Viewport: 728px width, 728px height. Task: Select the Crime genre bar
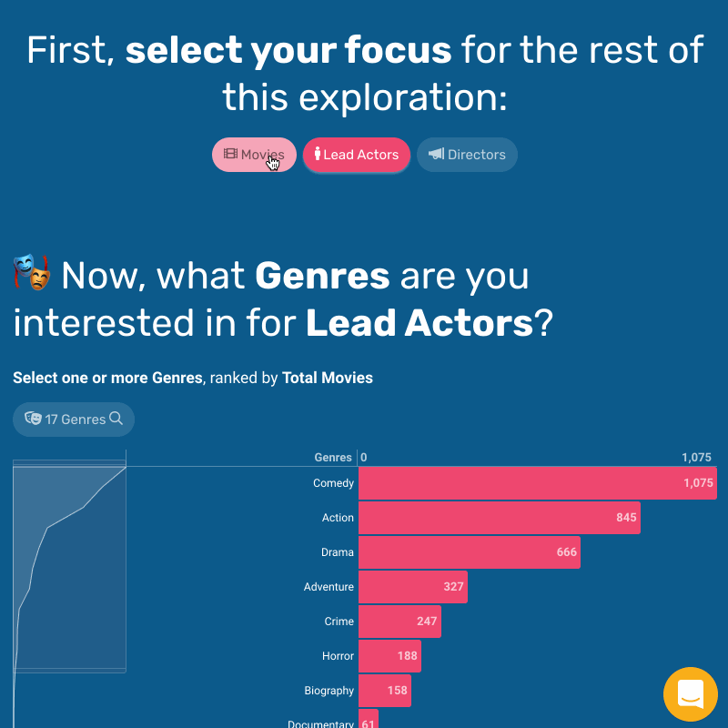click(x=399, y=622)
